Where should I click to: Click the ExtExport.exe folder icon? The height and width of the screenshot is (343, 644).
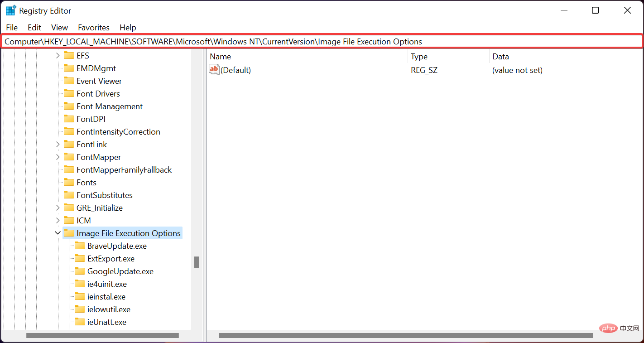click(x=80, y=258)
